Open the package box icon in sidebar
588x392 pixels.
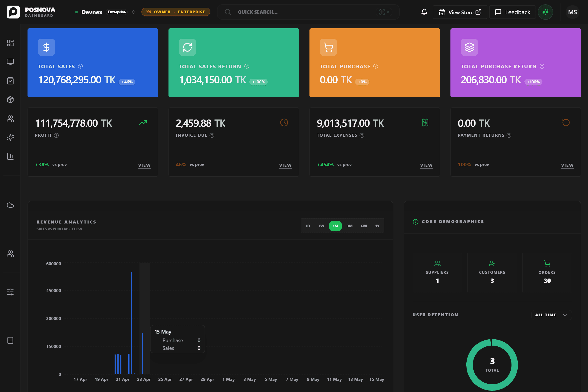click(10, 100)
